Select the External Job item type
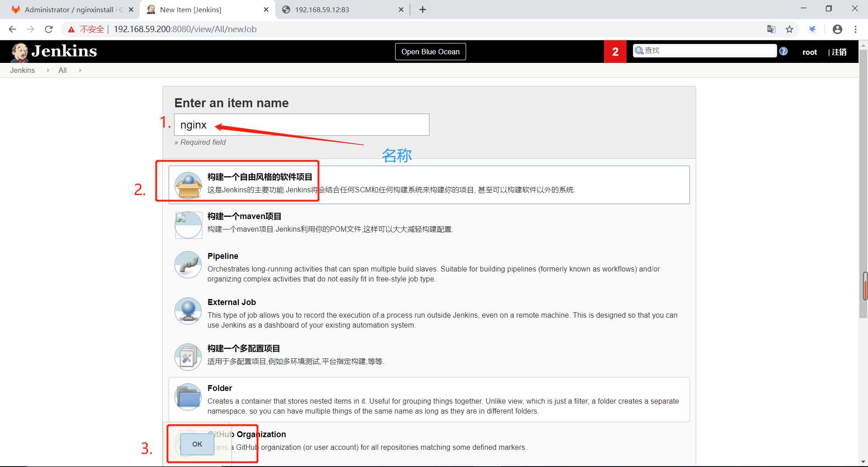The height and width of the screenshot is (467, 868). [x=429, y=313]
